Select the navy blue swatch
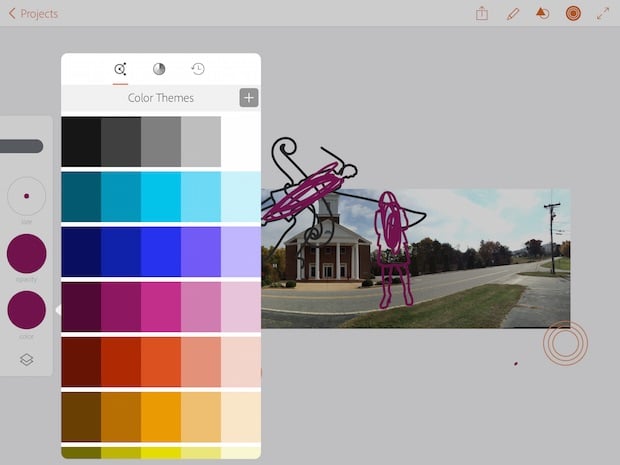Image resolution: width=620 pixels, height=465 pixels. click(x=81, y=251)
